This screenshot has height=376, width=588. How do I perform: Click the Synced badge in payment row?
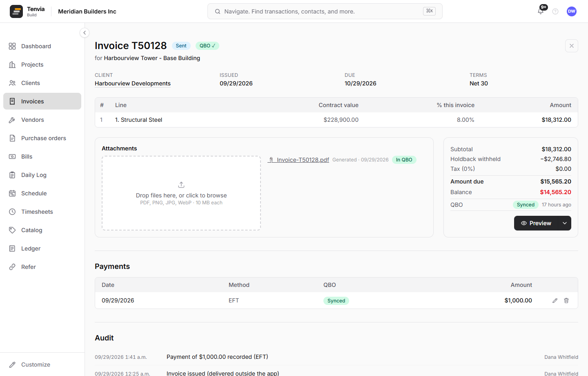pyautogui.click(x=336, y=301)
